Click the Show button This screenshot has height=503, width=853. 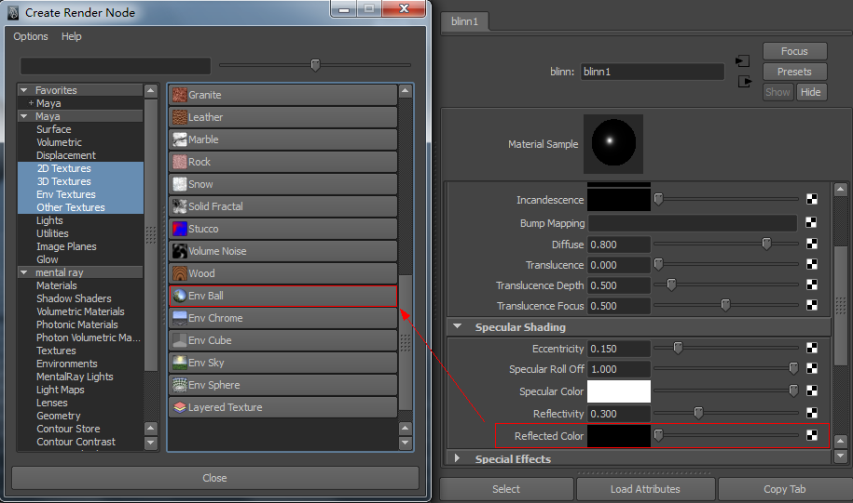[778, 92]
